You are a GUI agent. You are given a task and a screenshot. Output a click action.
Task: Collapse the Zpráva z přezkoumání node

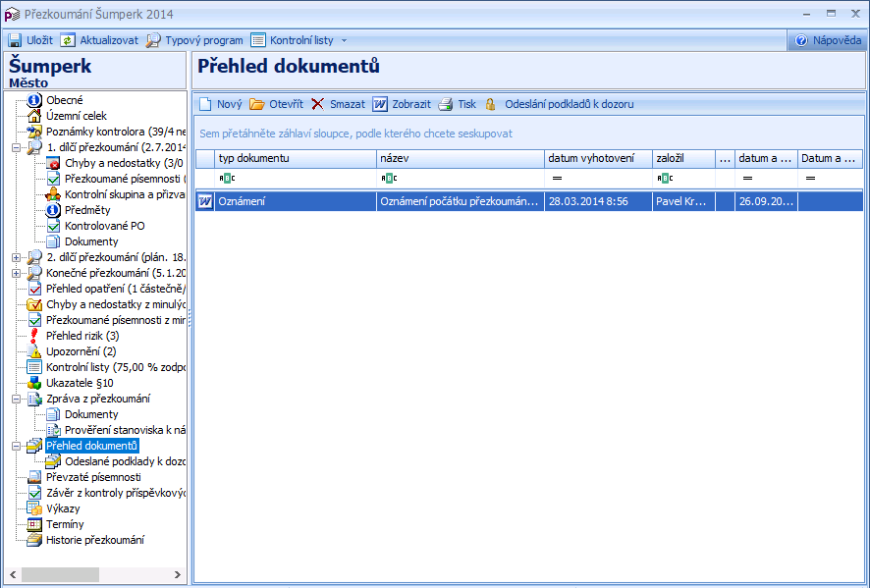16,399
